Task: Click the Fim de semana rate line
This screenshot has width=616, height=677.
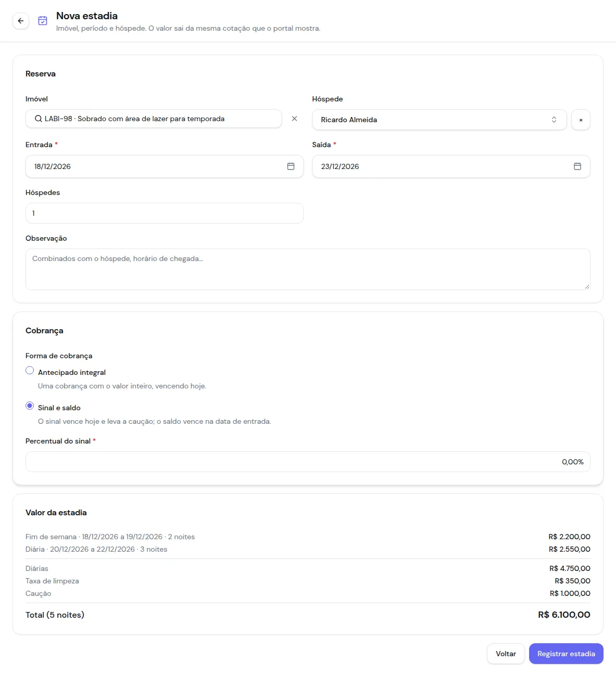Action: coord(110,537)
